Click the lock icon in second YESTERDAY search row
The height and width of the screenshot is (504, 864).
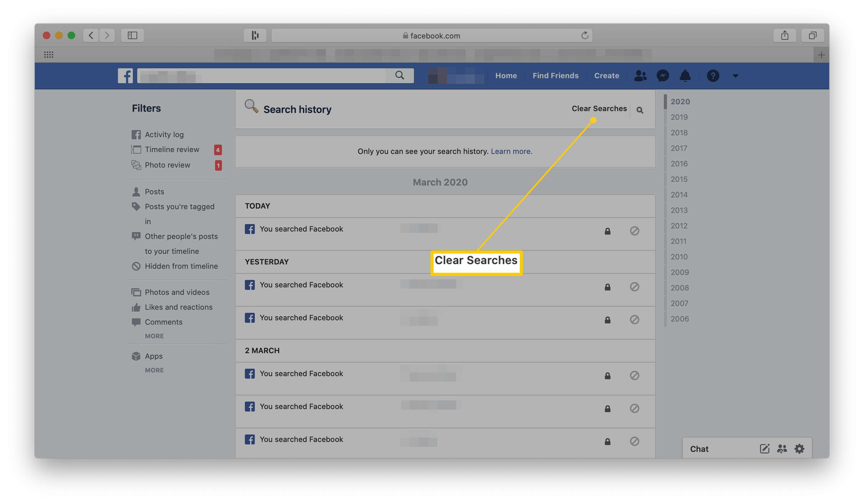click(x=607, y=320)
